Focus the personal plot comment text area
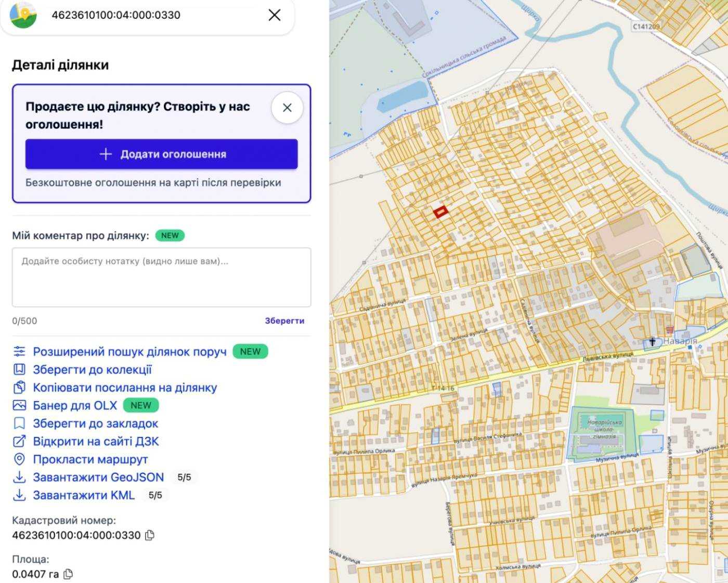The width and height of the screenshot is (728, 583). (162, 277)
